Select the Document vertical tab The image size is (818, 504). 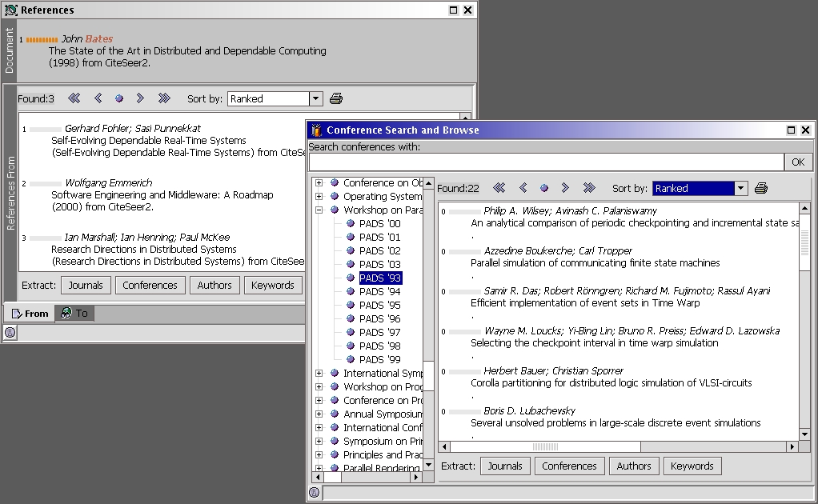[10, 50]
